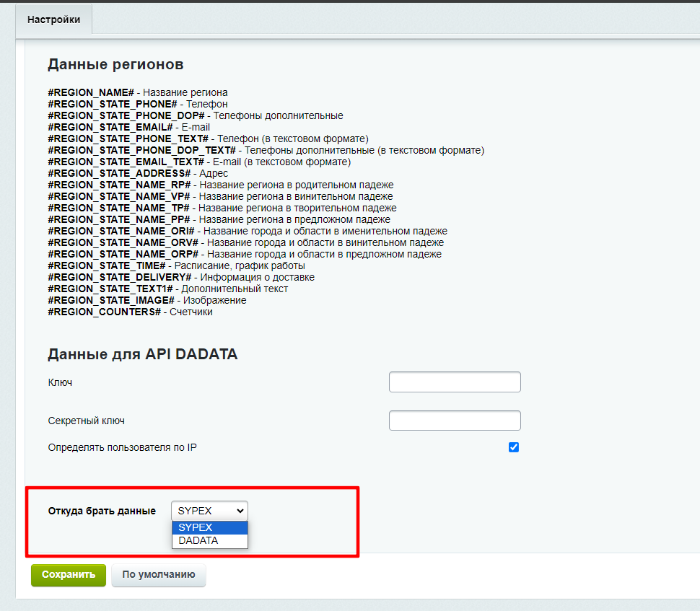700x611 pixels.
Task: Click the #REGION_STATE_NAME_RP# placeholder text
Action: (119, 185)
